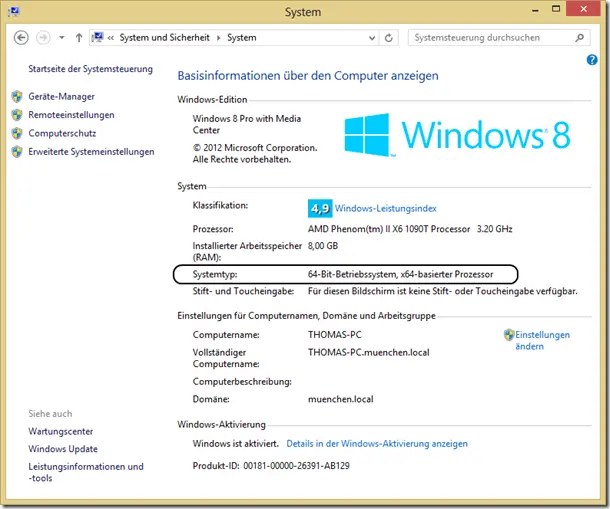Click the Domäne value muenchen.local
Viewport: 610px width, 509px height.
point(340,399)
